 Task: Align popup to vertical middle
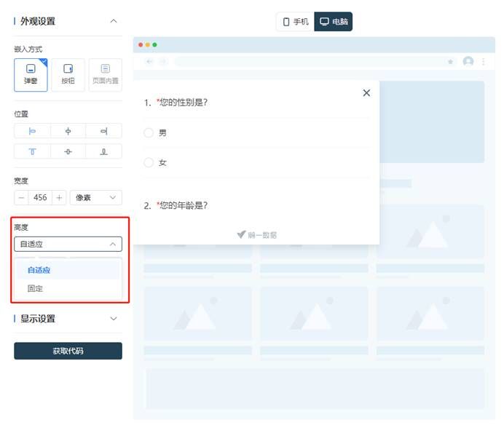click(68, 151)
